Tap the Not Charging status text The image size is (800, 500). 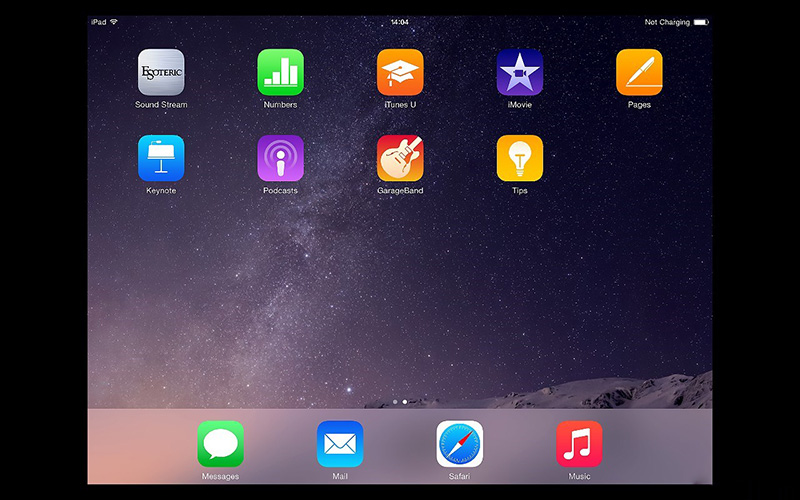click(x=667, y=22)
